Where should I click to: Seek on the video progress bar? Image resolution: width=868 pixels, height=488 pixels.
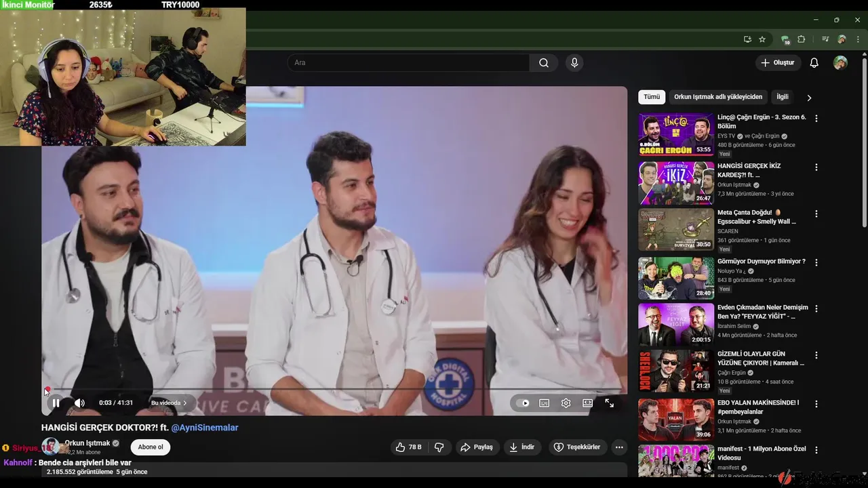coord(334,390)
